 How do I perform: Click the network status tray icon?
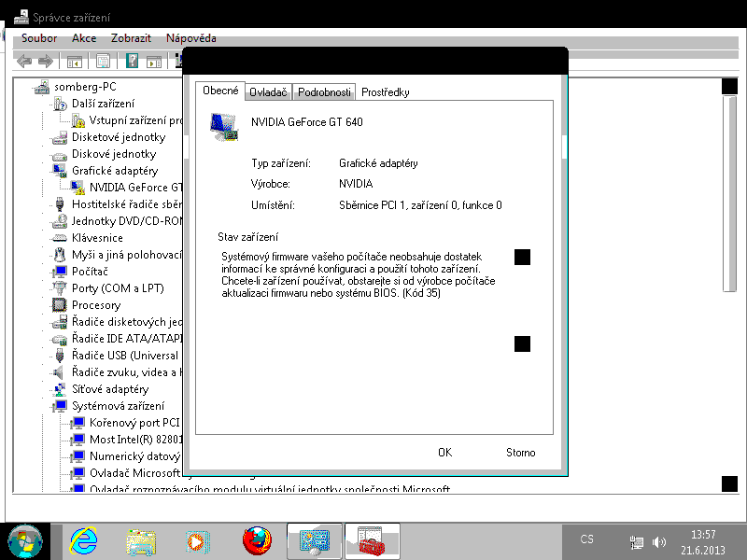click(636, 542)
